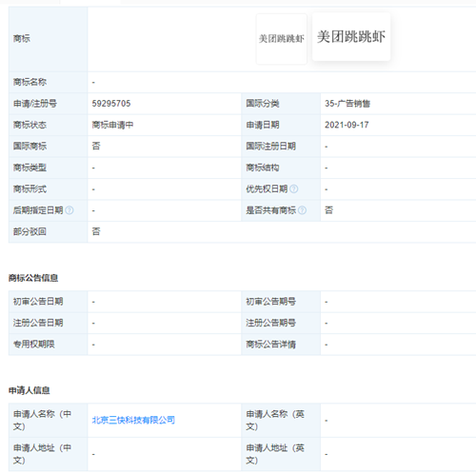
Task: Click the enlarged 美团跳跳虾 trademark preview
Action: (x=351, y=37)
